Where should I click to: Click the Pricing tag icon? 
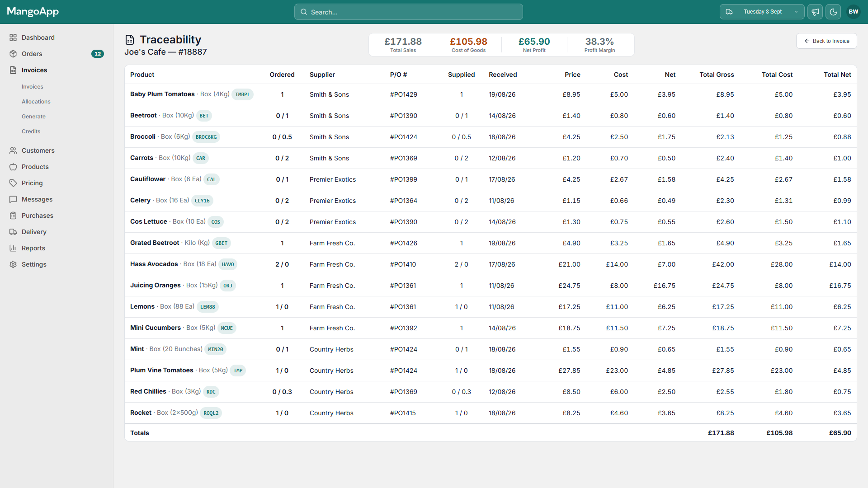pos(13,183)
